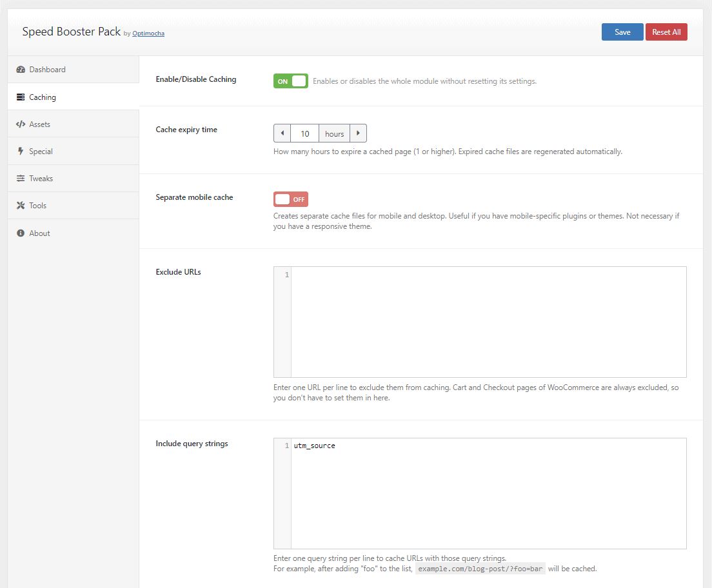The height and width of the screenshot is (588, 712).
Task: Click the 'Cache expiry time' label
Action: coord(186,130)
